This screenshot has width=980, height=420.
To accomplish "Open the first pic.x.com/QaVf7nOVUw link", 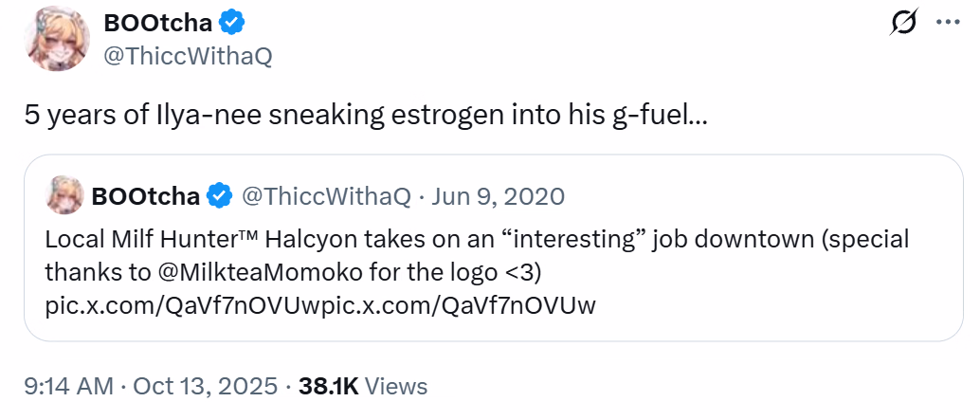I will (x=181, y=305).
